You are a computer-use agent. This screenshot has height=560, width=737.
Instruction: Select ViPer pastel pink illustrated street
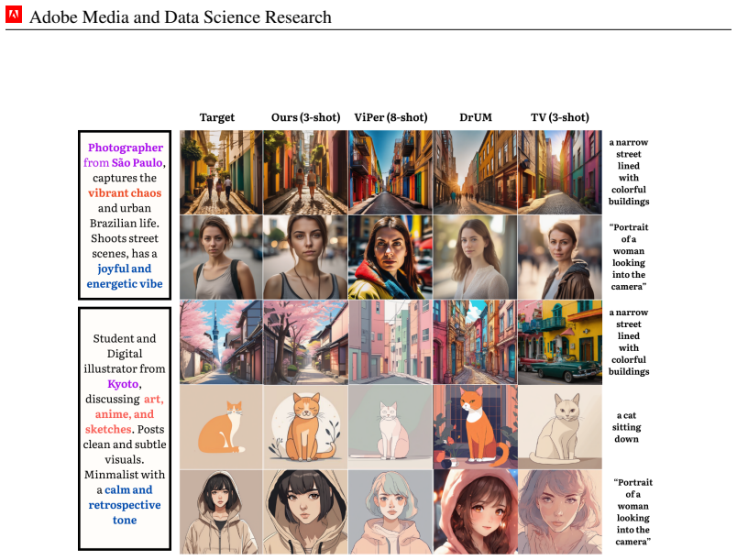(390, 343)
